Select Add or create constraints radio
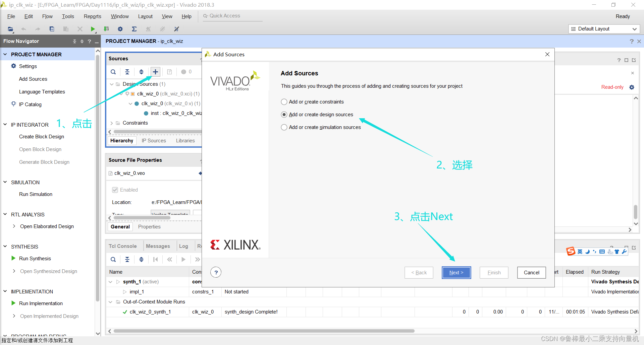 point(284,102)
